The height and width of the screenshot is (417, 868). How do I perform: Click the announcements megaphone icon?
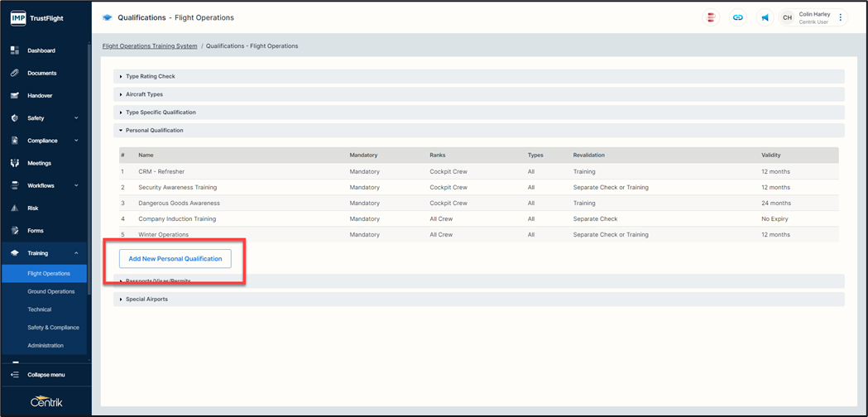point(765,17)
